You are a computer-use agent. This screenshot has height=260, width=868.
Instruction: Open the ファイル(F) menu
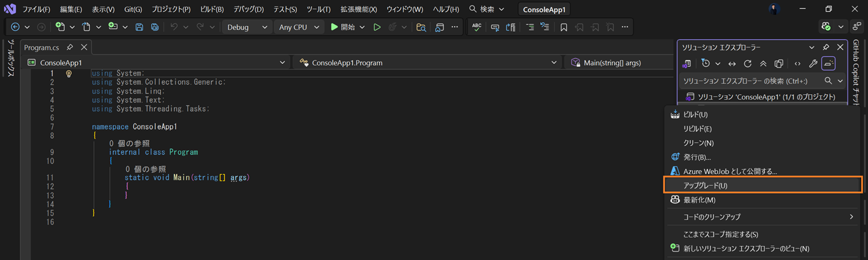click(36, 9)
